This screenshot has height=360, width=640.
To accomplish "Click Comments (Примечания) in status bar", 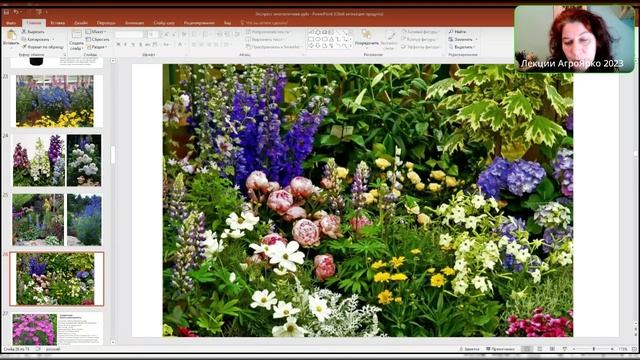I will tap(500, 349).
